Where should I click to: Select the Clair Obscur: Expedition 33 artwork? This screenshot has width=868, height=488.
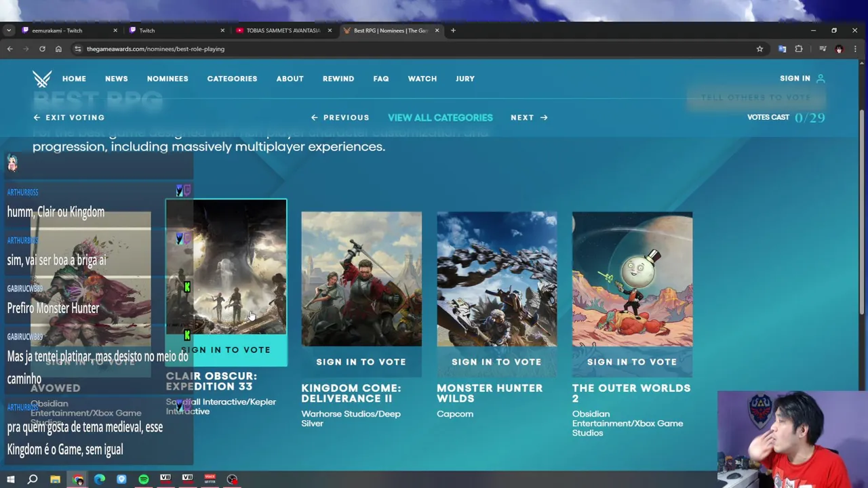[x=226, y=267]
